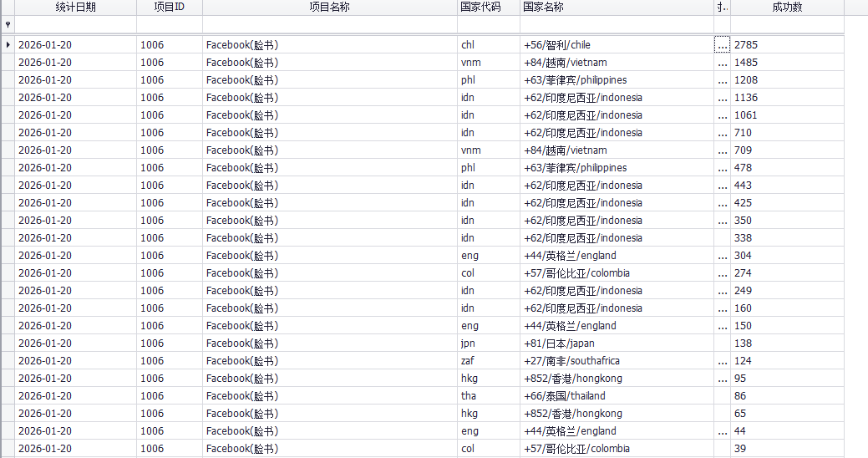Select the 1006 cell in the thailand row

coord(170,396)
